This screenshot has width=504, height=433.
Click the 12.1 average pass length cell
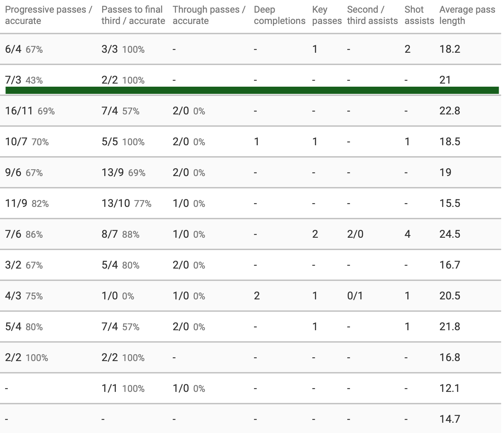[x=449, y=388]
